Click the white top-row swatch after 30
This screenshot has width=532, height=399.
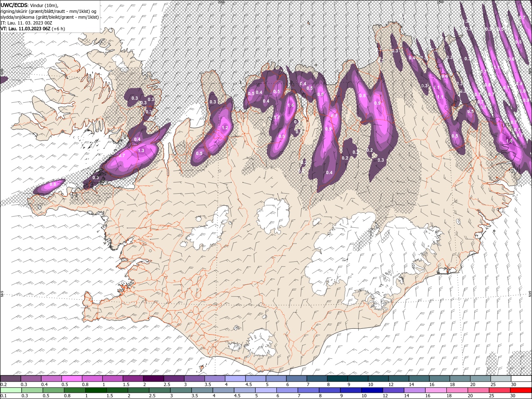521,379
